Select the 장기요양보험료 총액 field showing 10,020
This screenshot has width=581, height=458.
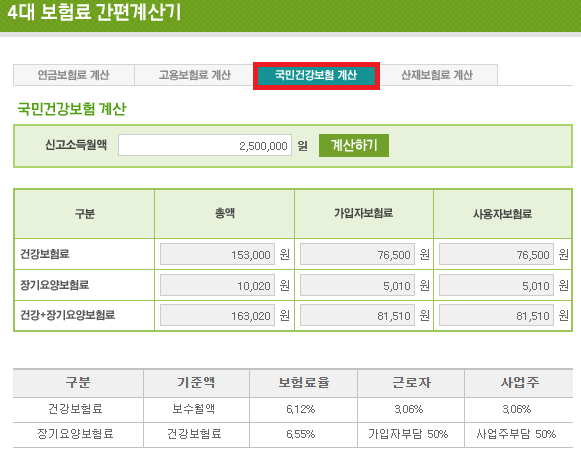(x=217, y=285)
